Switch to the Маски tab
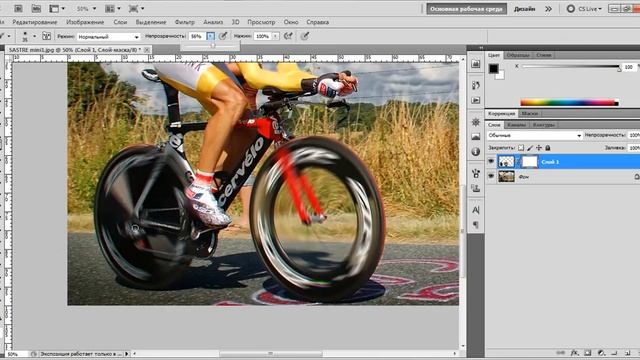Screen dimensions: 640x360 click(530, 113)
